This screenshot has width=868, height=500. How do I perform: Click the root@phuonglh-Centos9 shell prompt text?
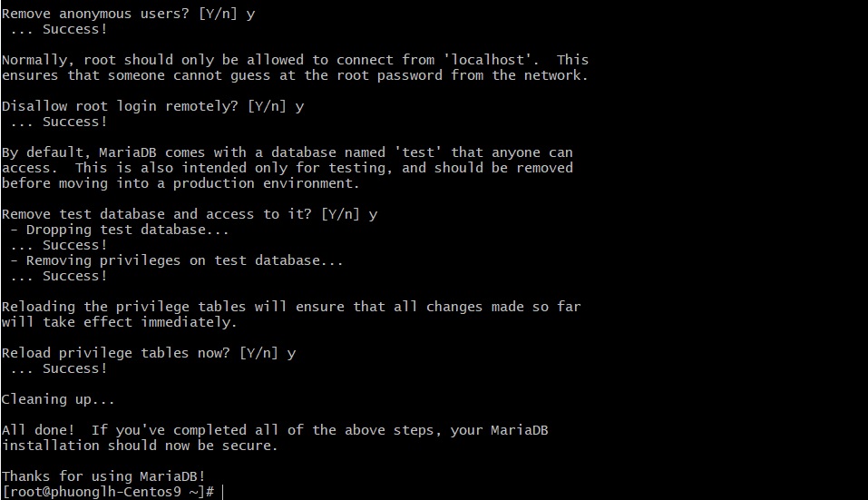107,492
